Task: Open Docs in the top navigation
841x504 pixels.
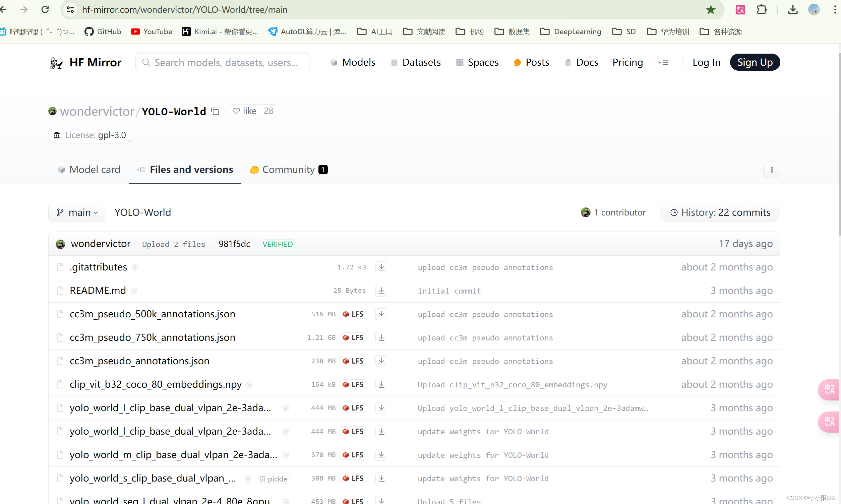Action: click(582, 62)
